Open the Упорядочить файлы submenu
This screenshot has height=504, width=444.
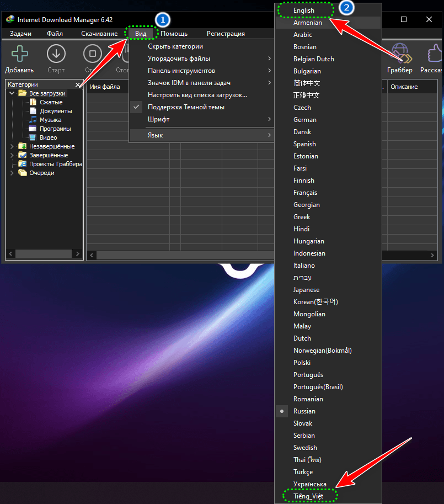click(x=202, y=59)
